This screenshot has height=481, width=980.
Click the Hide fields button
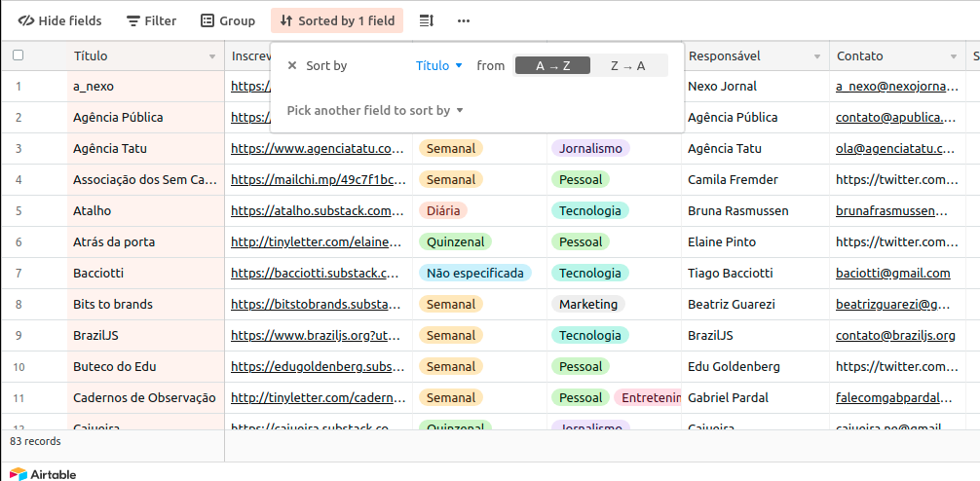59,20
